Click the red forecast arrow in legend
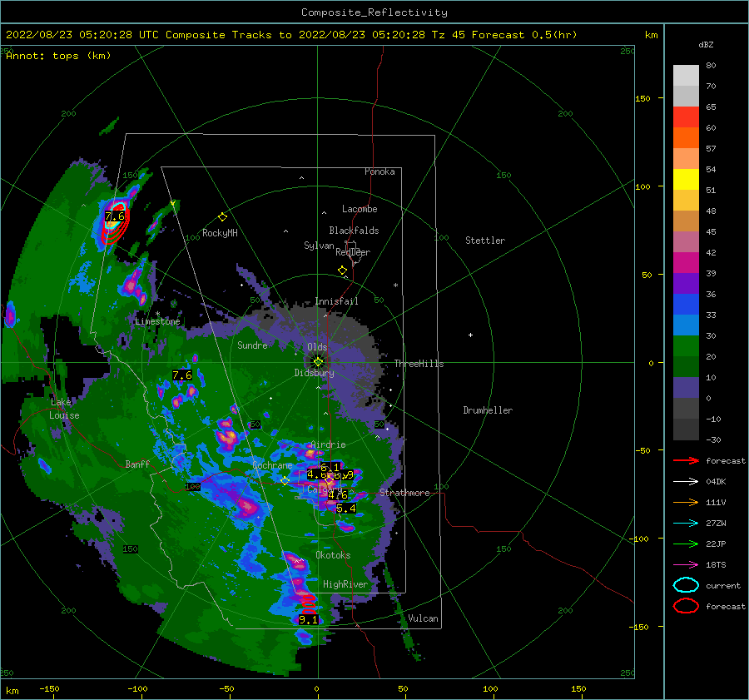The width and height of the screenshot is (749, 700). (x=686, y=460)
